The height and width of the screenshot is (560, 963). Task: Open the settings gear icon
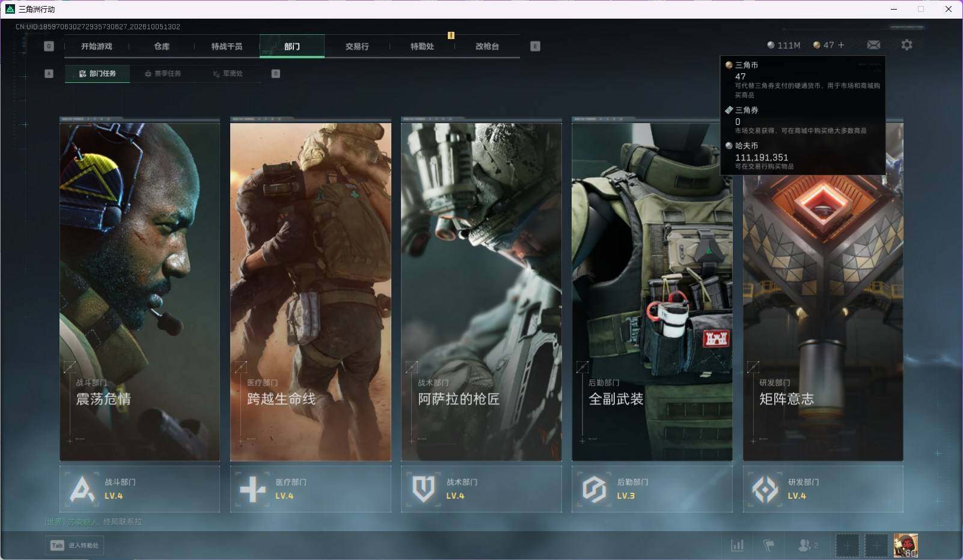tap(906, 45)
